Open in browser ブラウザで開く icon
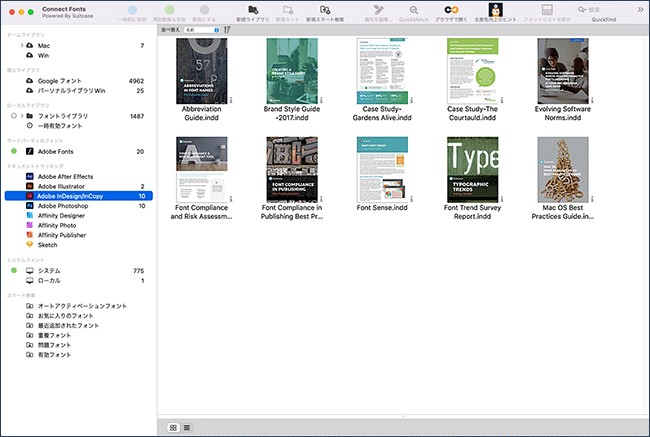The image size is (650, 437). pyautogui.click(x=451, y=10)
